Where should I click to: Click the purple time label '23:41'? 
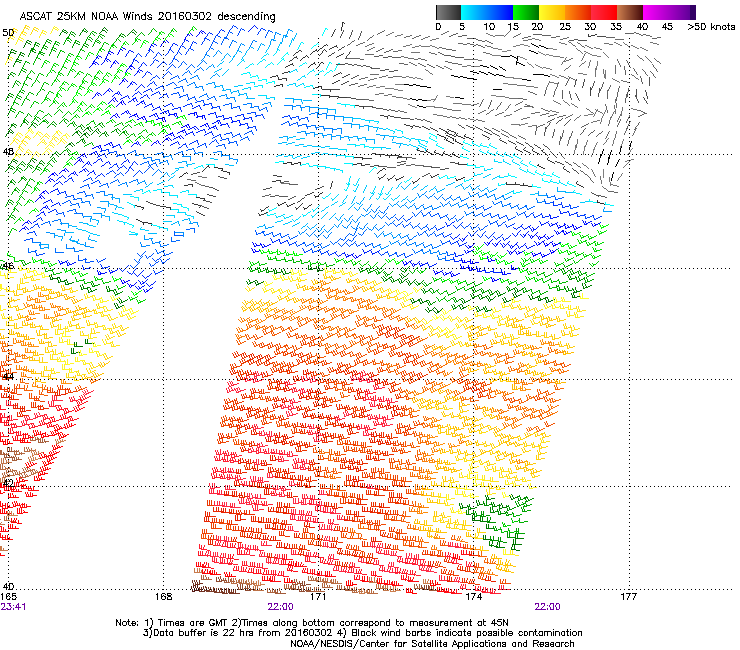pyautogui.click(x=13, y=607)
